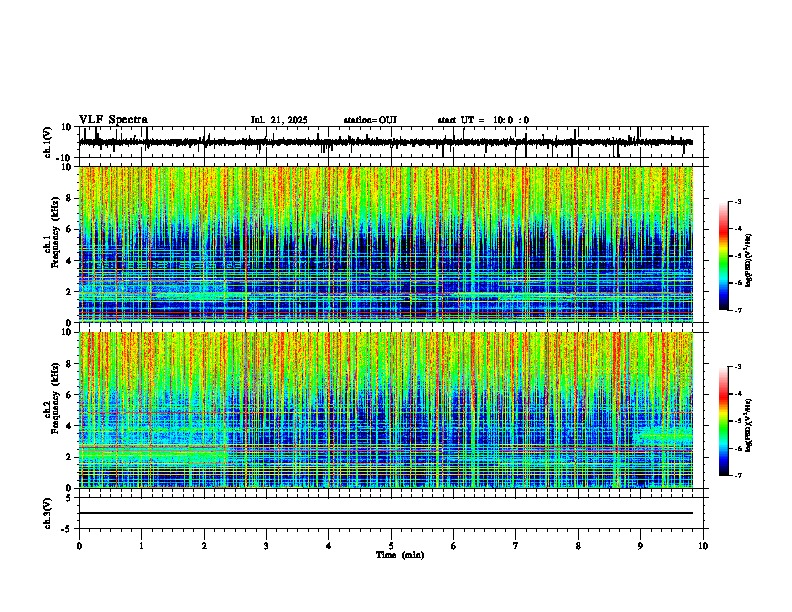Click the ch.2 colorbar log(PSD) unit label

[x=749, y=425]
